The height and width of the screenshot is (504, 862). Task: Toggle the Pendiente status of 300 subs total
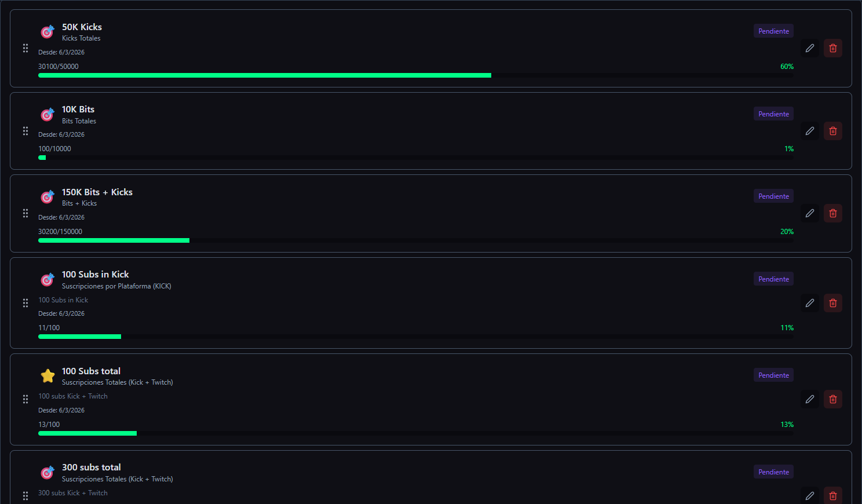pyautogui.click(x=773, y=472)
